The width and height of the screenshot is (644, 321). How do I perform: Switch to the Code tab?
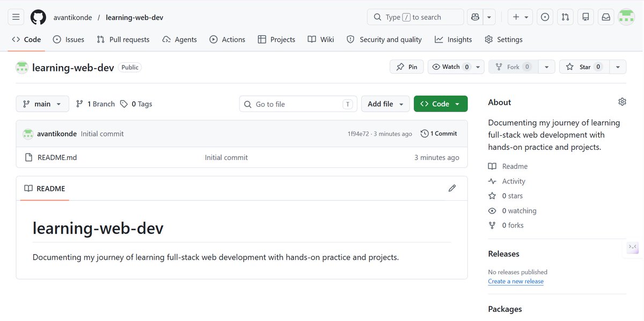(26, 39)
